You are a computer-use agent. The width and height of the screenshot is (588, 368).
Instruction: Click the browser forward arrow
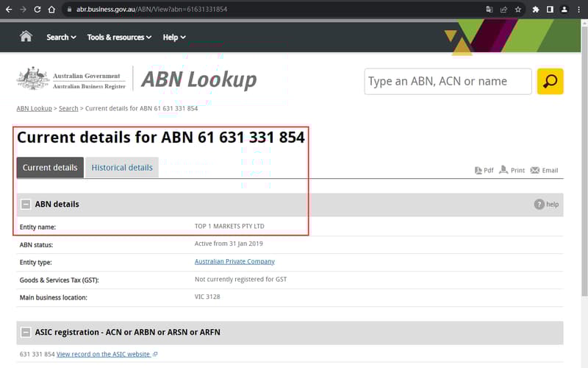point(24,10)
